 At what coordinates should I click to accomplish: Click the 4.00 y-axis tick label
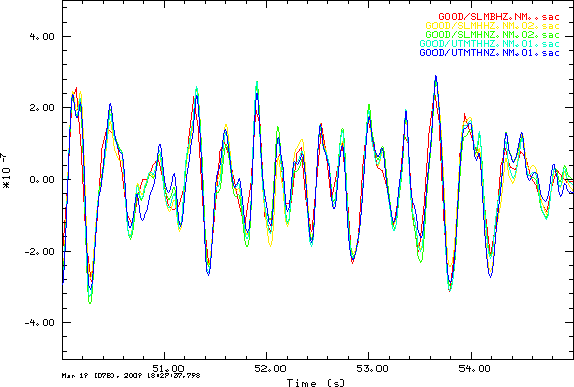click(x=42, y=37)
